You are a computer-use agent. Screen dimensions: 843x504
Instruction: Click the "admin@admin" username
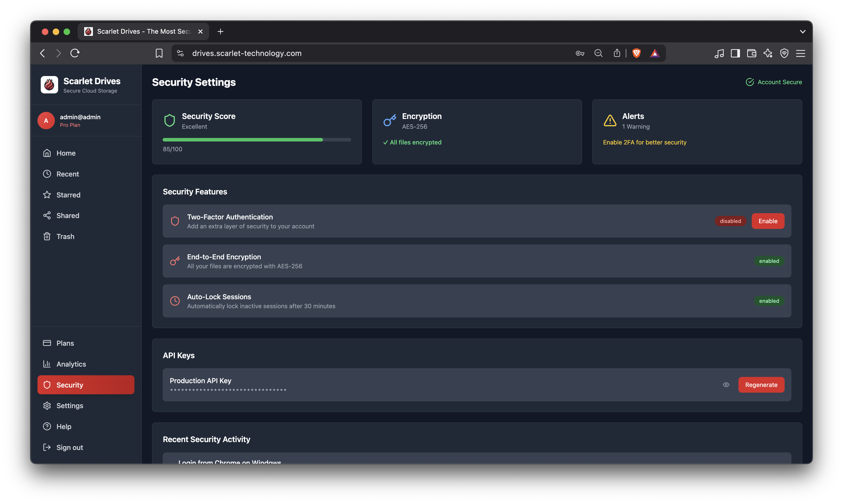[x=80, y=117]
